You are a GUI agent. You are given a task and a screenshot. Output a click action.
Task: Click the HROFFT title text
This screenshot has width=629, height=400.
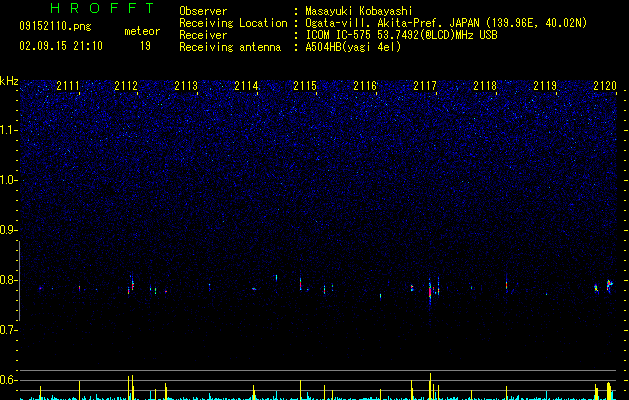pyautogui.click(x=102, y=8)
